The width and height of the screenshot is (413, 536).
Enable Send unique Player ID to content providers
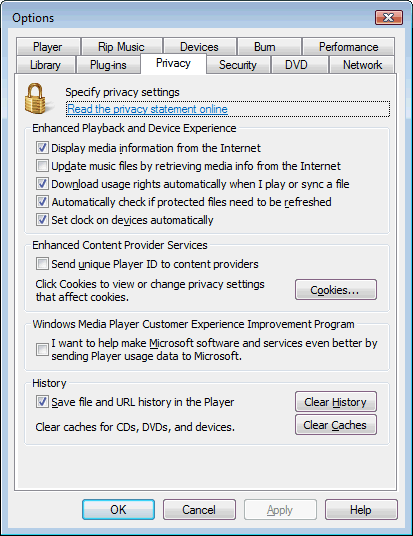pyautogui.click(x=42, y=264)
